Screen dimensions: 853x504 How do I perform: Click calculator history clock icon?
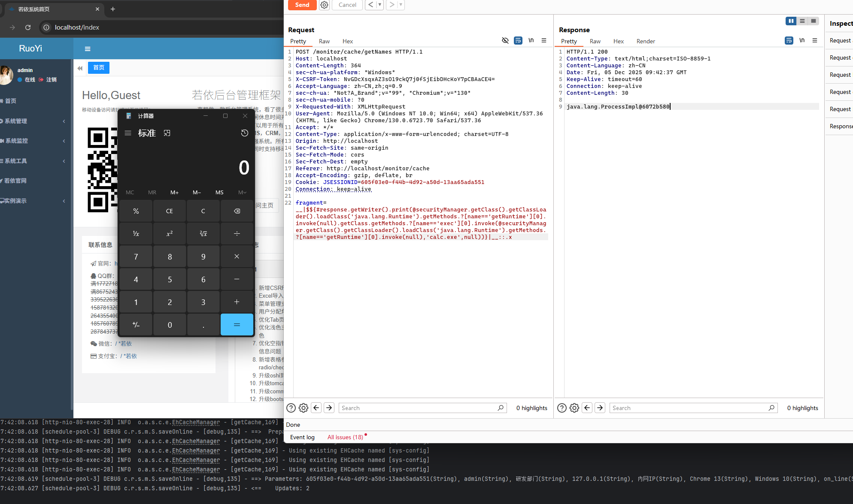[x=244, y=133]
